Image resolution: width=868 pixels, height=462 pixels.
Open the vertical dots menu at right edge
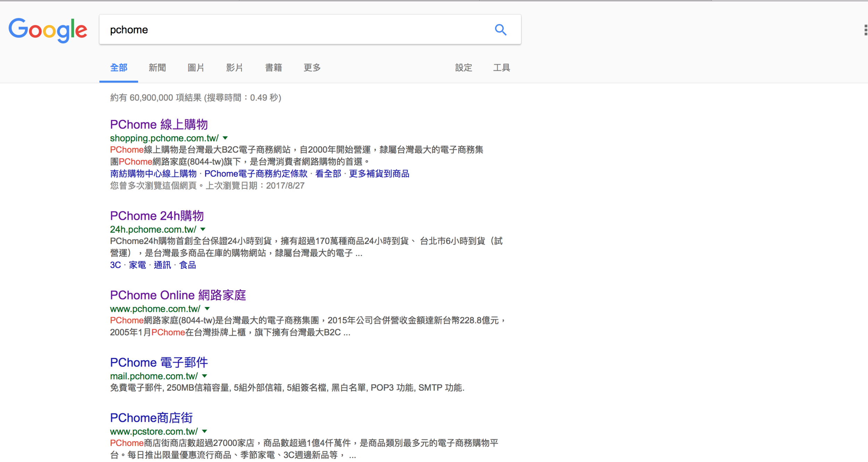click(865, 30)
